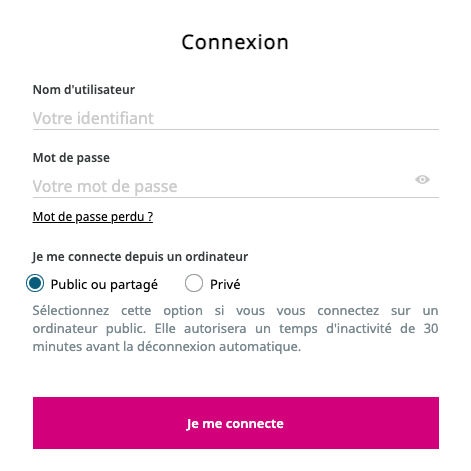
Task: Click the bold Mot de passe label
Action: tap(71, 158)
